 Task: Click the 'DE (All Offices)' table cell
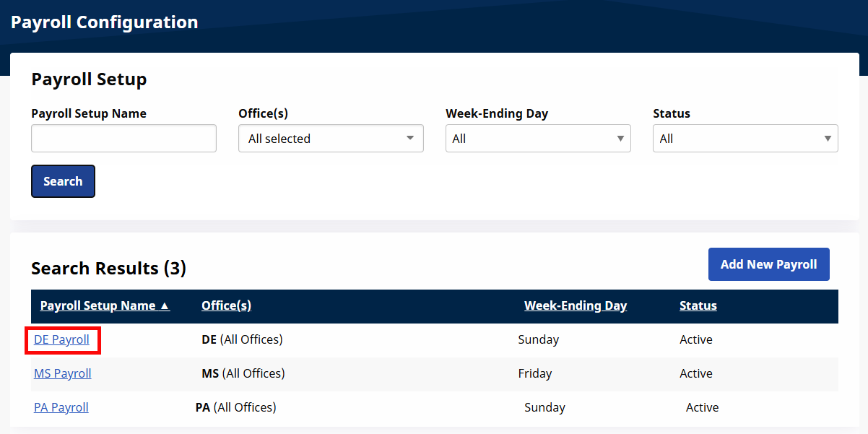(x=242, y=339)
